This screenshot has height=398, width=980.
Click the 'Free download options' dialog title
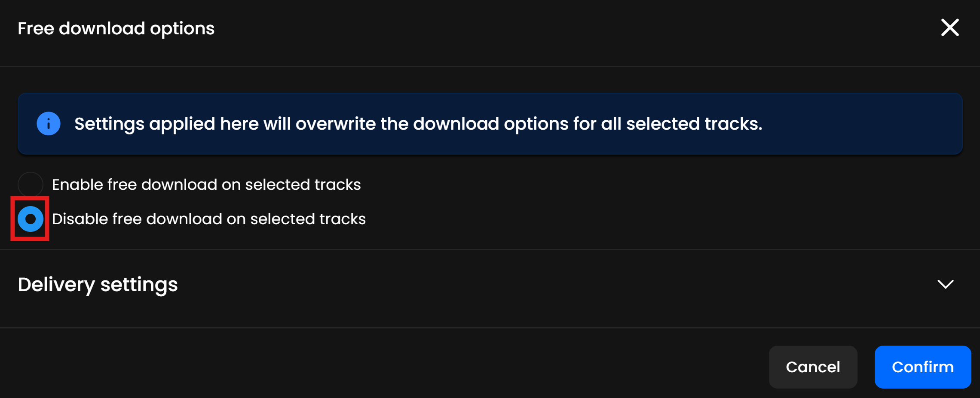point(116,29)
